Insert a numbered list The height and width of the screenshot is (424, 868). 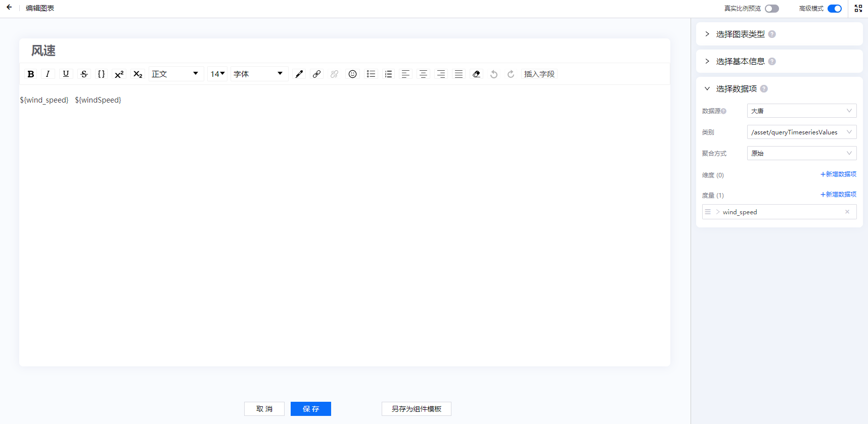click(388, 74)
